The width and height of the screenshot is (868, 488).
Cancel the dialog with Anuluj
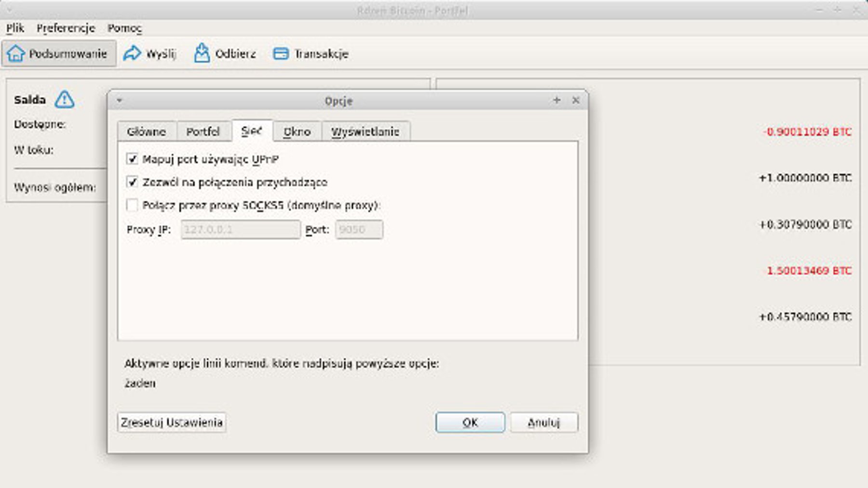tap(544, 422)
